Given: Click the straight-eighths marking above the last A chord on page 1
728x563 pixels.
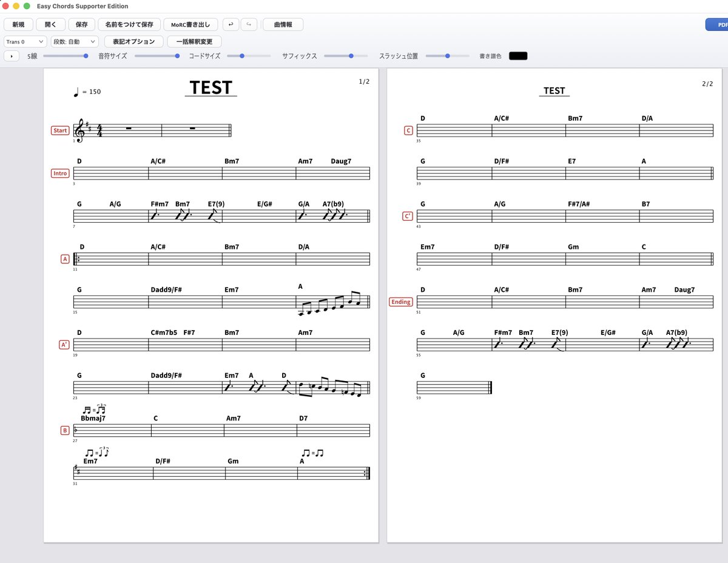Looking at the screenshot, I should [312, 453].
